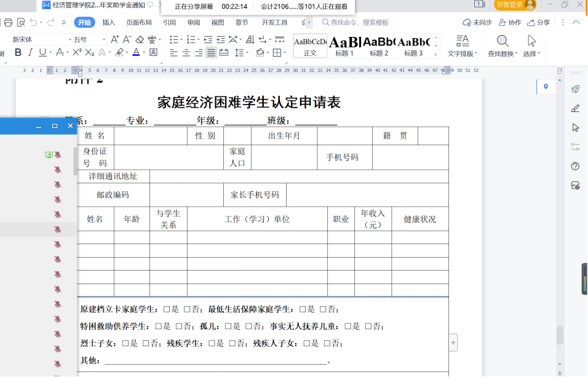Check 是 box for 孤儿
This screenshot has width=588, height=377.
pos(228,327)
